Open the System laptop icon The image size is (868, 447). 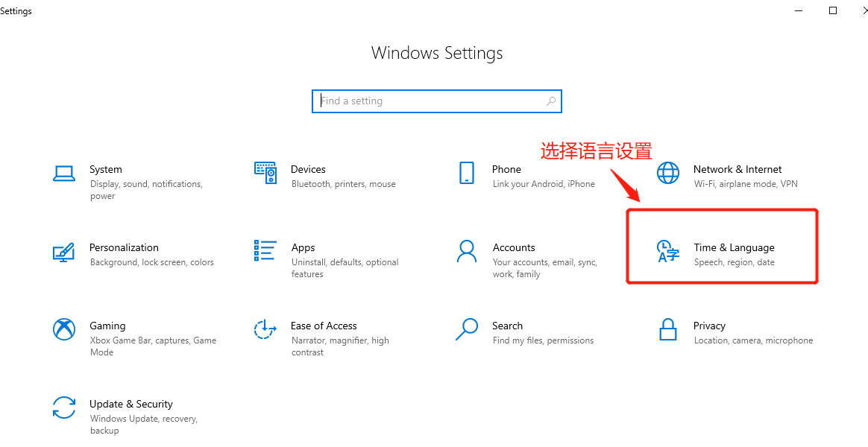coord(63,173)
